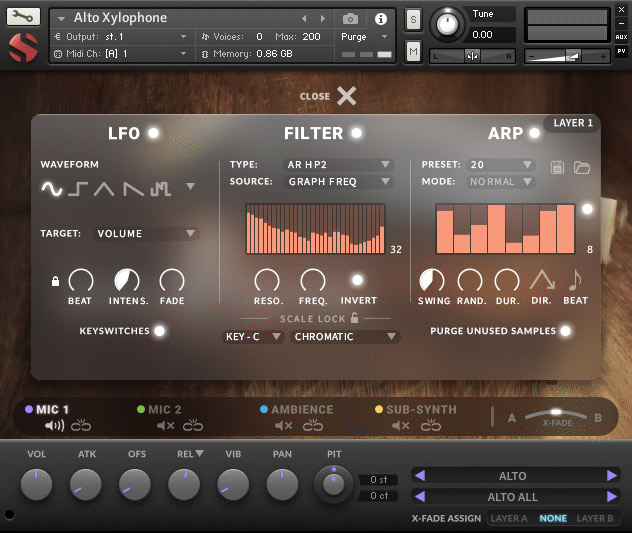Assign X-FADE to LAYER B
The width and height of the screenshot is (632, 533).
tap(595, 518)
